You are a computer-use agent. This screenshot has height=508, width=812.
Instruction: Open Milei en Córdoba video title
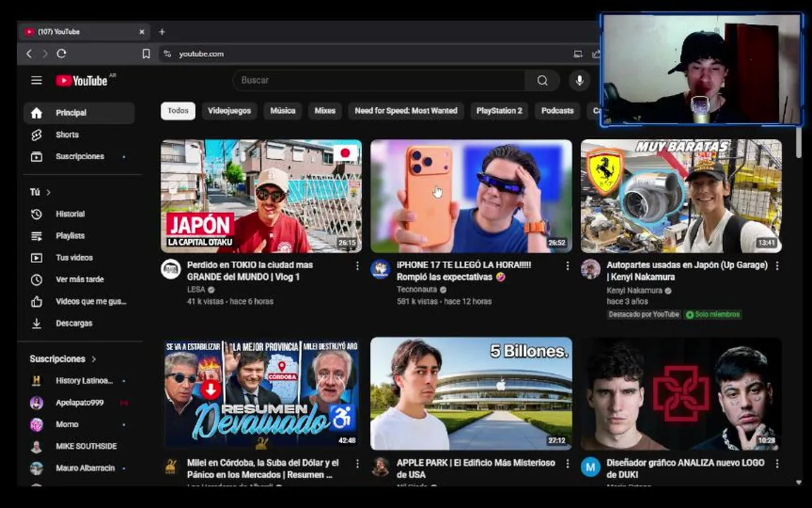point(263,468)
